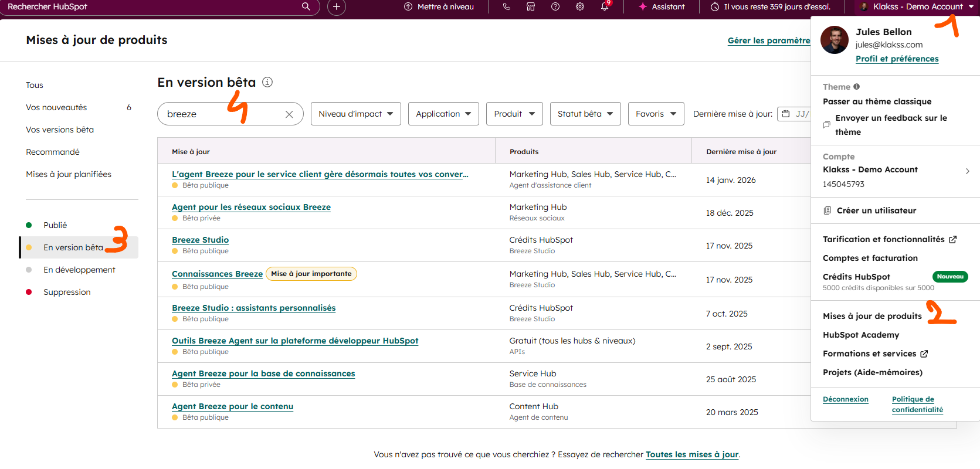
Task: Sort by Dernière mise à jour column header
Action: [741, 151]
